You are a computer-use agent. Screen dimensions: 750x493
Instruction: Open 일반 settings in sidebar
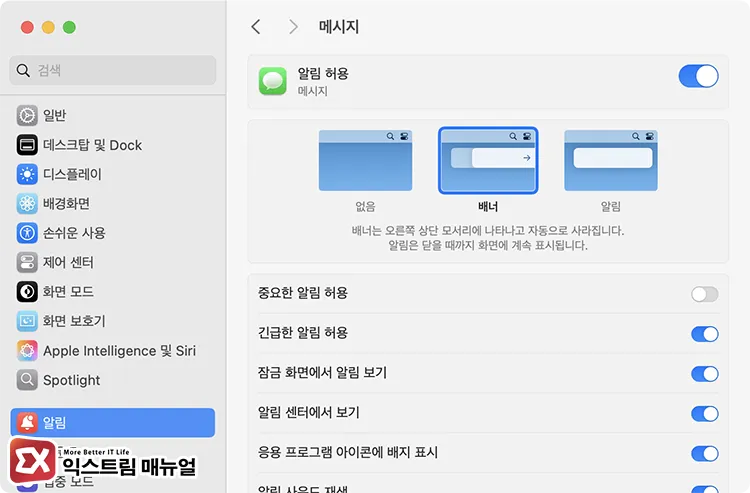point(112,116)
